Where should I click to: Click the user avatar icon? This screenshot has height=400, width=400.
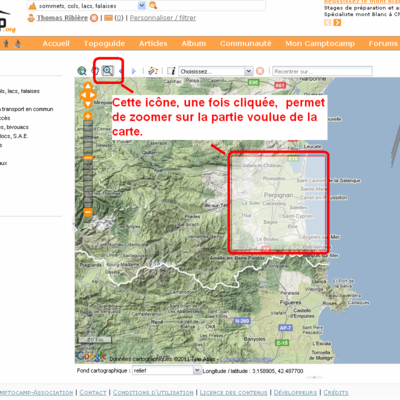pos(31,18)
